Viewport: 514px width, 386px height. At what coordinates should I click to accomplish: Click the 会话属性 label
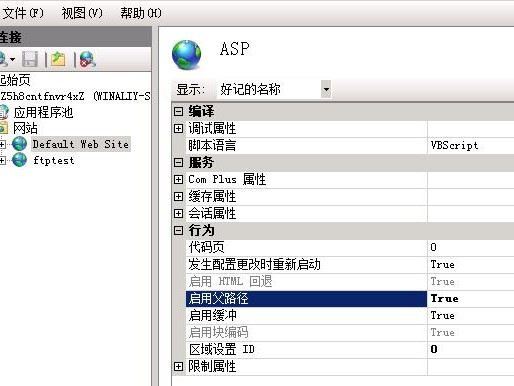point(212,213)
